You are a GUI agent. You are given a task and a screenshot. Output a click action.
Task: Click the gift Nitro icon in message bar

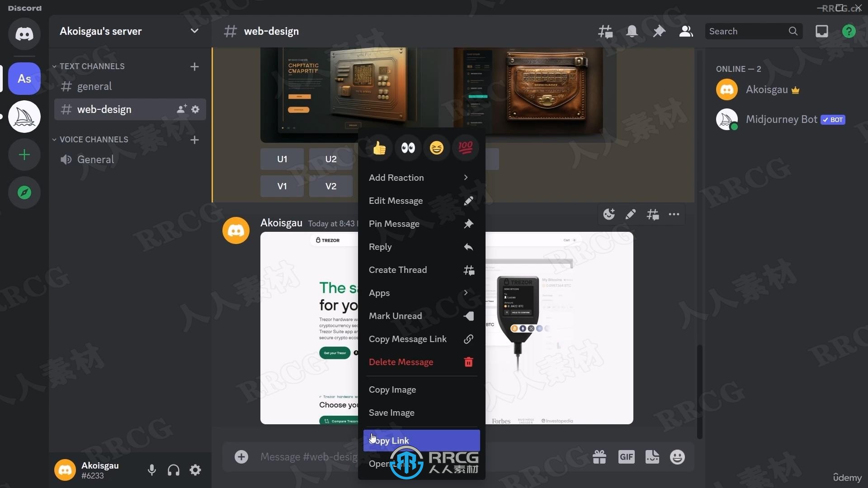coord(599,457)
